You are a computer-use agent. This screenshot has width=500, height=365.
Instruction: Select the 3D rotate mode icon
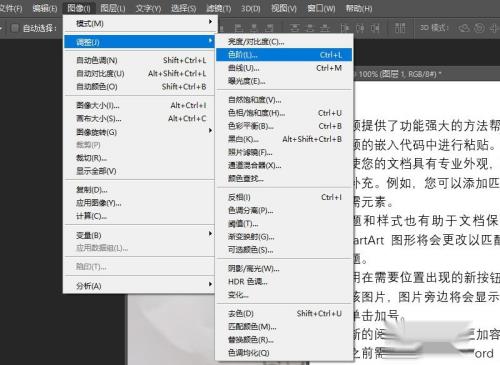(x=464, y=28)
